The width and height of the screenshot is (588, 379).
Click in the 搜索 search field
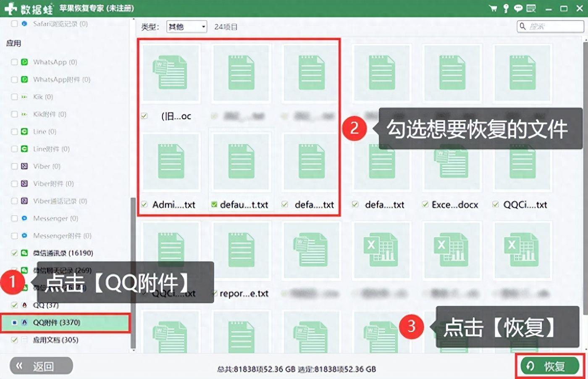[550, 26]
